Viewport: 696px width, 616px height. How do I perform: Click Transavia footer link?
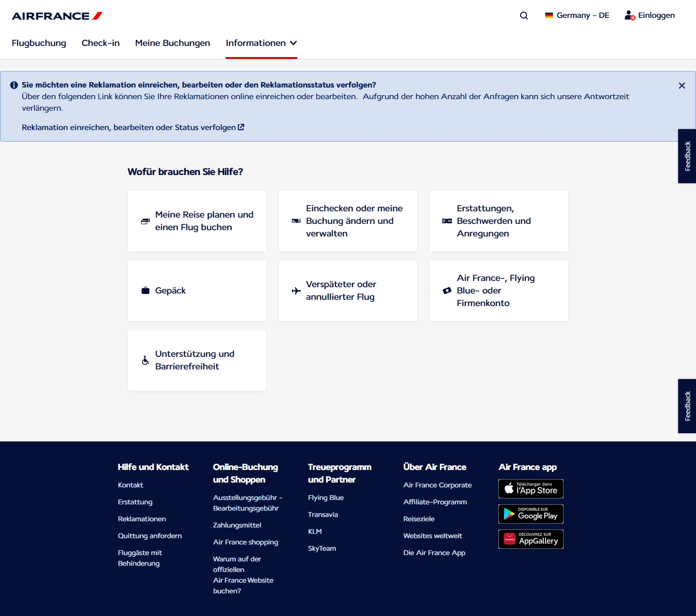(x=323, y=514)
